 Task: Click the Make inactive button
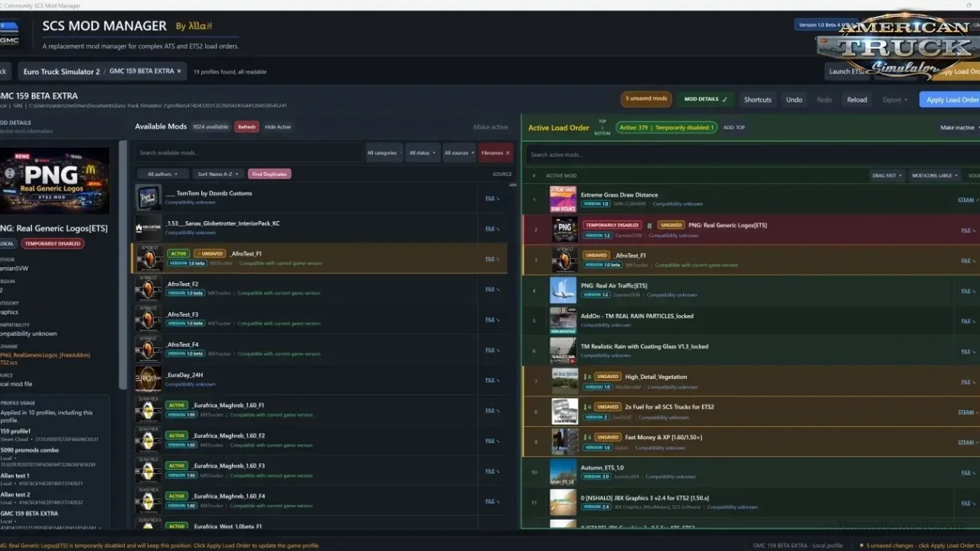pos(958,128)
